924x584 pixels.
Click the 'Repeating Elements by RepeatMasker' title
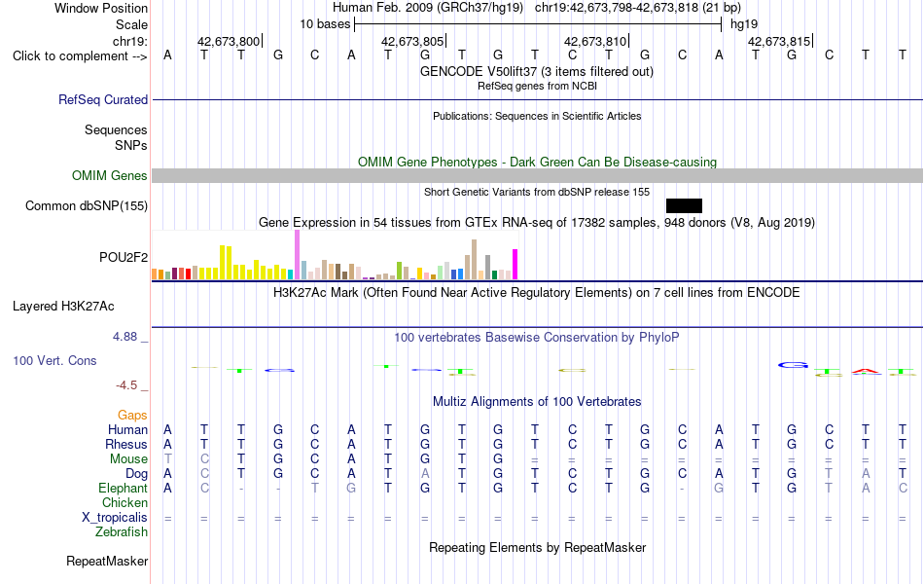click(x=538, y=547)
